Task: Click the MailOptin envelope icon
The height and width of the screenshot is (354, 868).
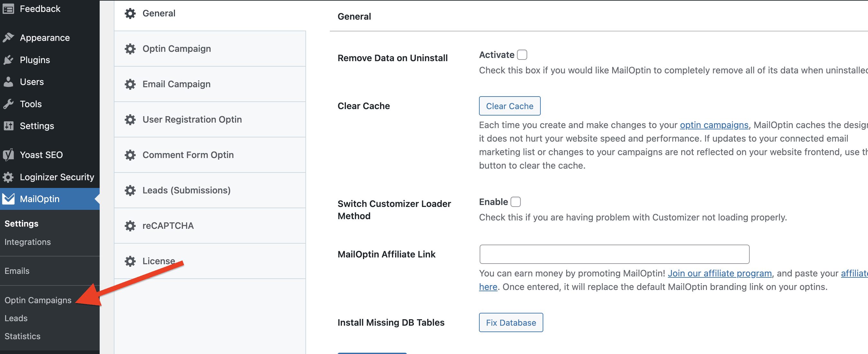Action: tap(8, 199)
